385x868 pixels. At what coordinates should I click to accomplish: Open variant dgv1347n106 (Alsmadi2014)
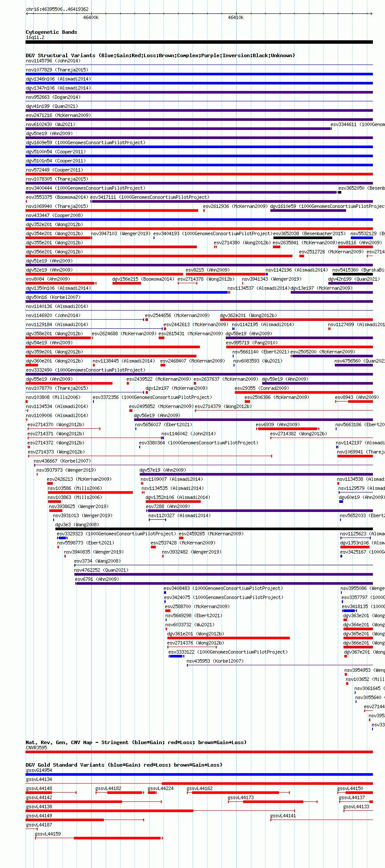pos(58,88)
